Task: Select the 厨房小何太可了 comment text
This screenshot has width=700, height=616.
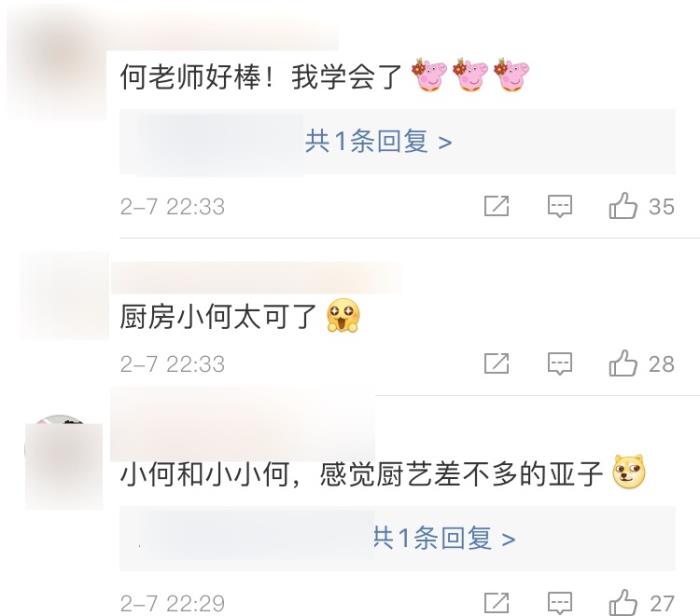Action: (218, 317)
